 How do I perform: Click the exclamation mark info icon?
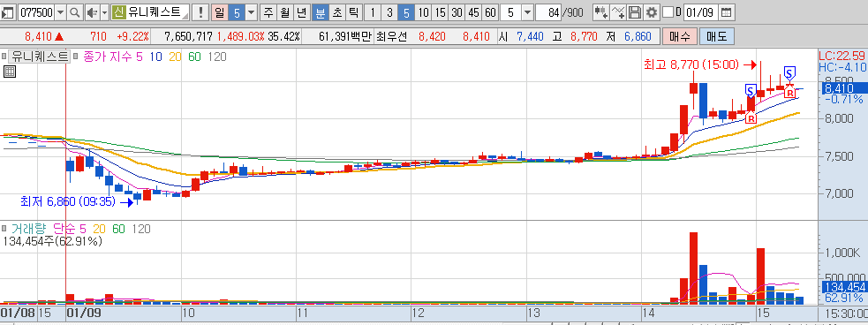click(200, 12)
